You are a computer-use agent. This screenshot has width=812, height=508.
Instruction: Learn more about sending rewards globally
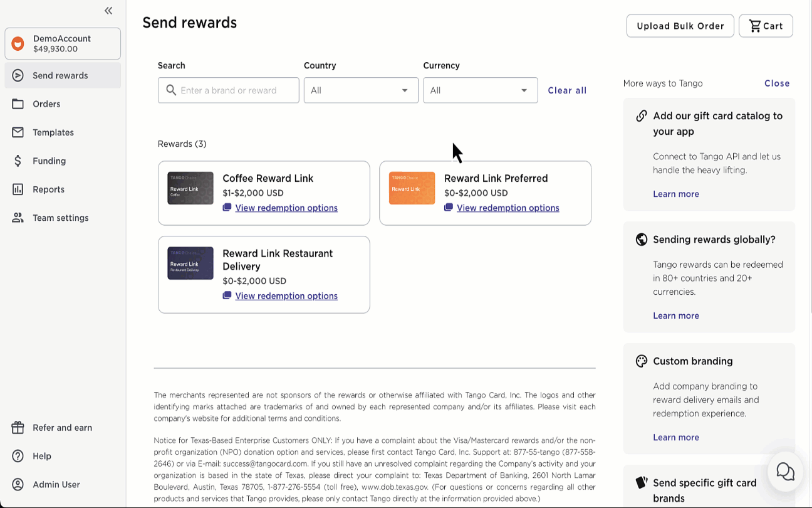click(x=676, y=315)
